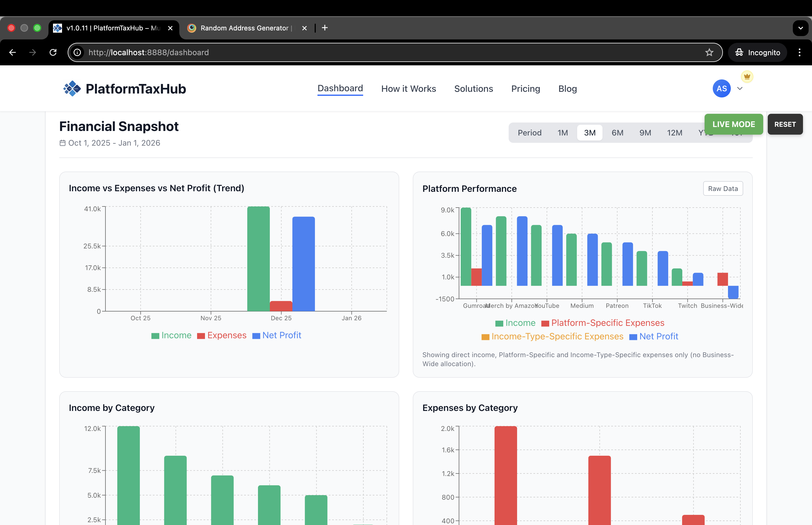Click the bookmark star in the address bar
812x525 pixels.
point(709,52)
